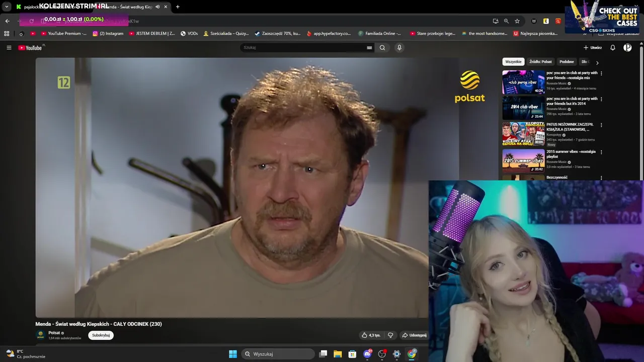
Task: Open the tab search dropdown arrow
Action: click(x=7, y=7)
